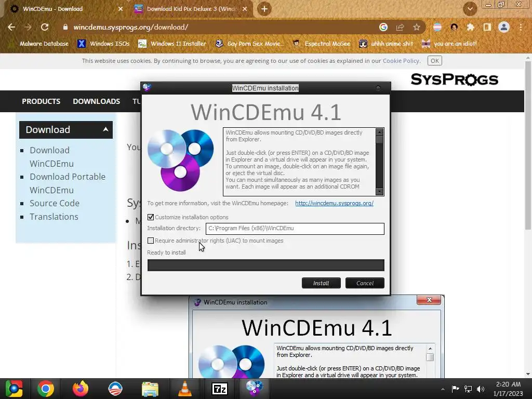
Task: Open File Explorer from taskbar
Action: (x=150, y=389)
